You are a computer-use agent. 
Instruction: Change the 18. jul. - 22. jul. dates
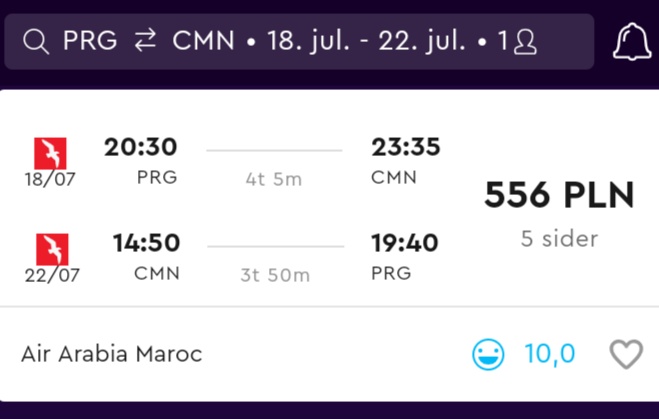tap(367, 42)
